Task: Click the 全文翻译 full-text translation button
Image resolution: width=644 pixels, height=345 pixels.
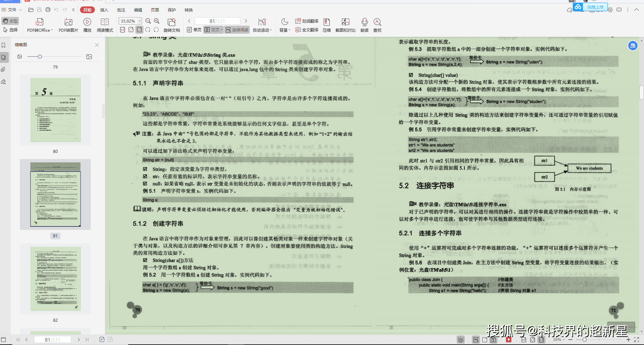Action: pyautogui.click(x=307, y=30)
